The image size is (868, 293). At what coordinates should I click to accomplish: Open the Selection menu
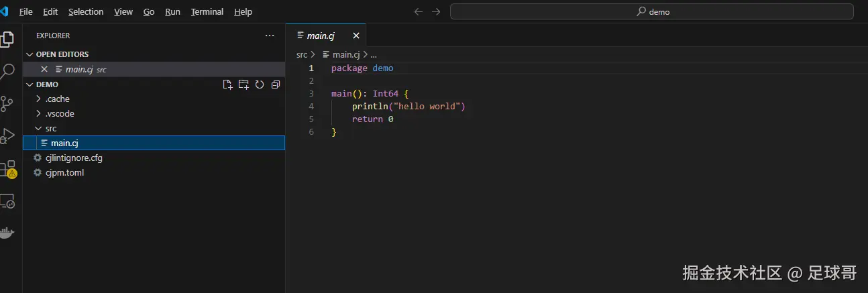coord(86,11)
